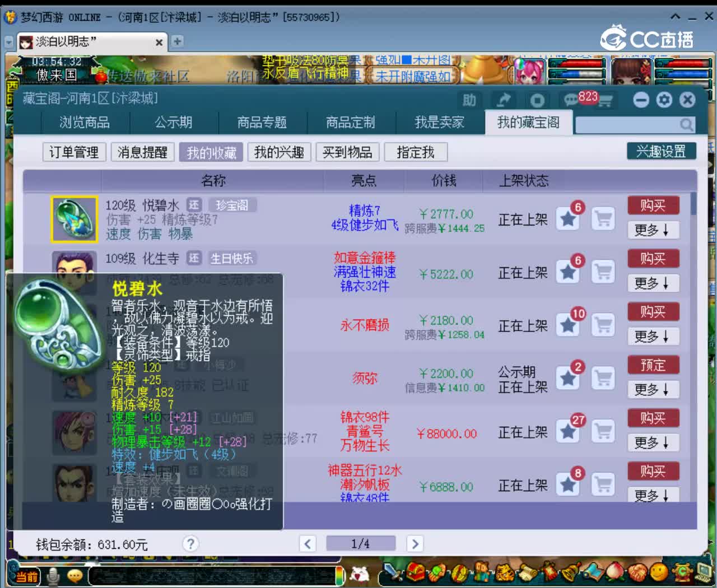Screen dimensions: 717x588
Task: Open 我的兴趣 sub-tab
Action: [279, 152]
